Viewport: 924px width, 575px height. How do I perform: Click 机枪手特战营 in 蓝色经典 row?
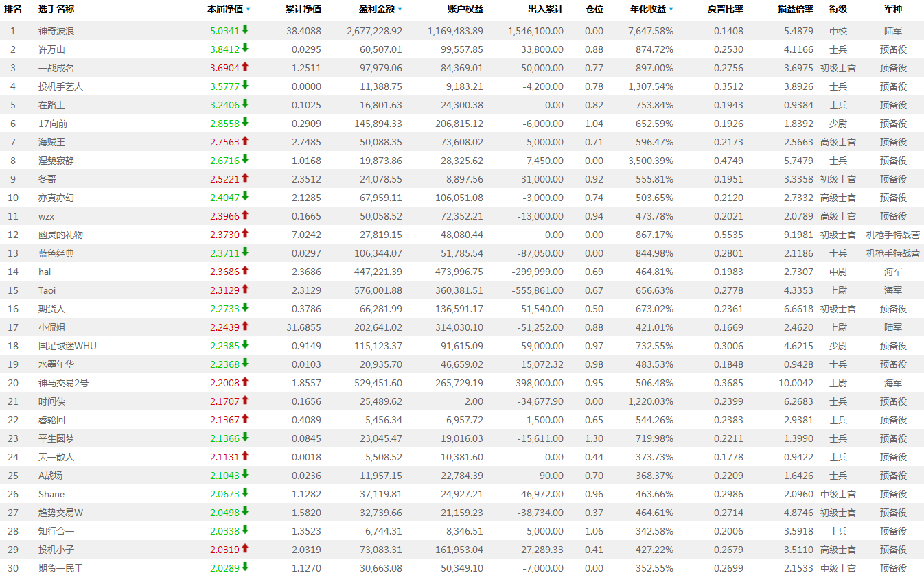pos(893,253)
